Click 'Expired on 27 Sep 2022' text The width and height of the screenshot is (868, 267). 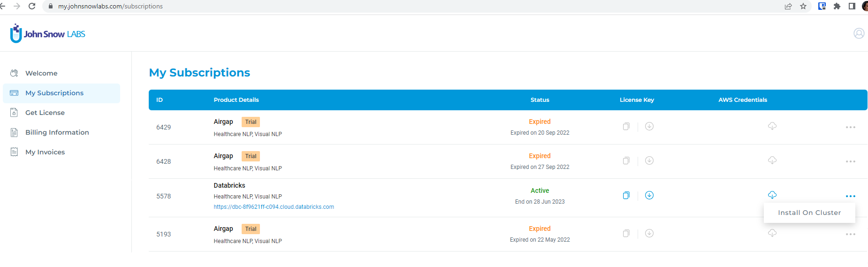click(x=540, y=167)
